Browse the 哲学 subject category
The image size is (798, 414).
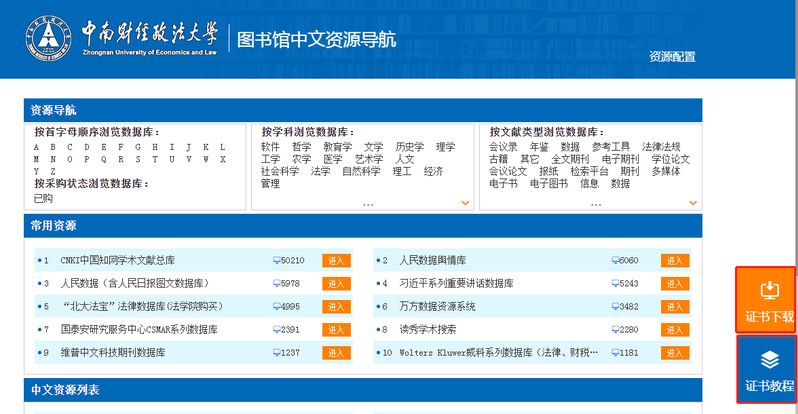(x=301, y=147)
